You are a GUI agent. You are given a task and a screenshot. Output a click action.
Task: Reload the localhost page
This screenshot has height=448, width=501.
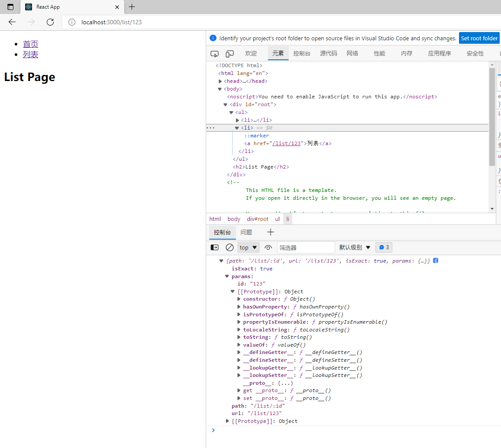pyautogui.click(x=50, y=22)
